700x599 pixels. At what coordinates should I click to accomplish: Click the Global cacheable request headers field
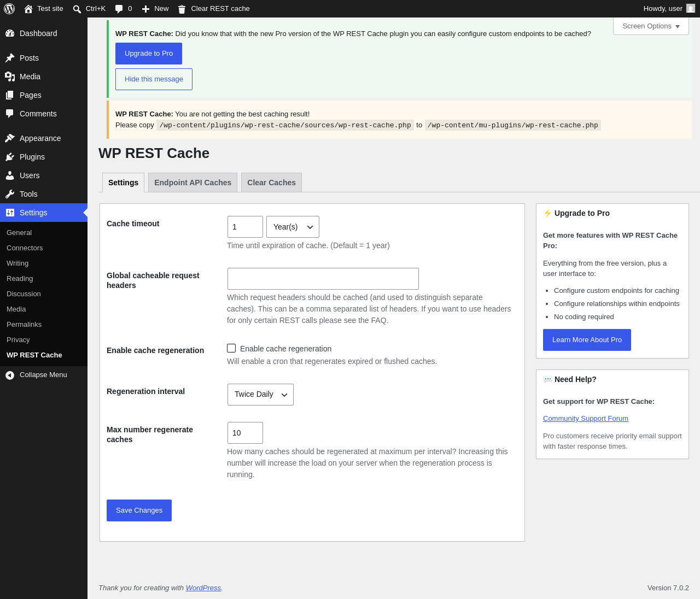pos(323,279)
